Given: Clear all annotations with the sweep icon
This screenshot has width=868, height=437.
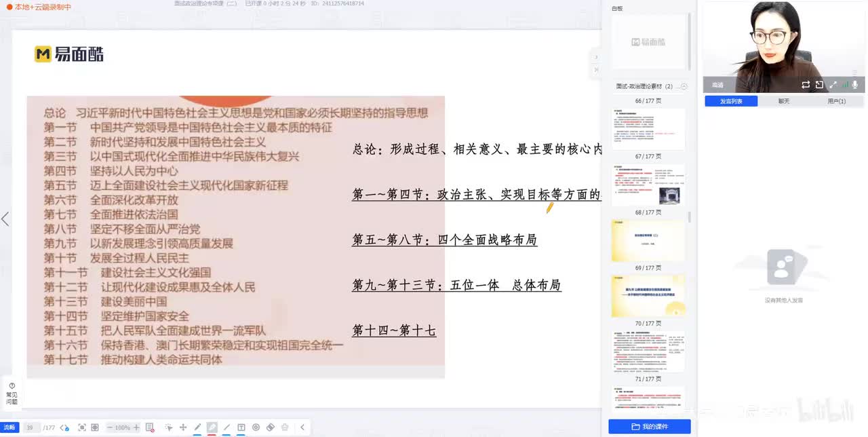Looking at the screenshot, I should [x=285, y=427].
